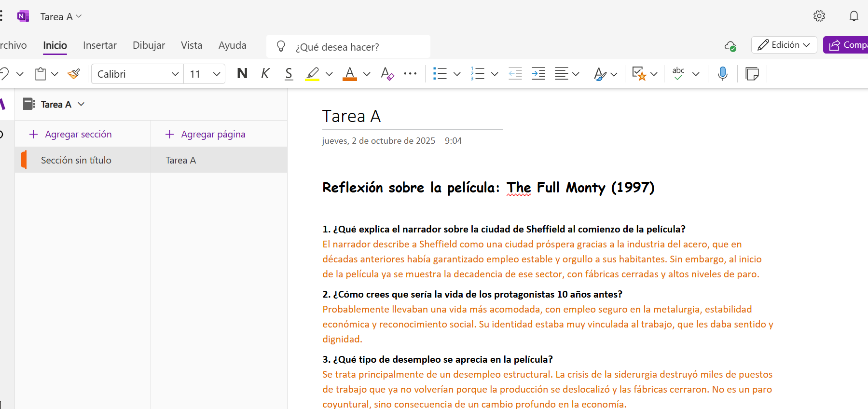The image size is (868, 409).
Task: Click the increase indent icon
Action: pos(538,74)
